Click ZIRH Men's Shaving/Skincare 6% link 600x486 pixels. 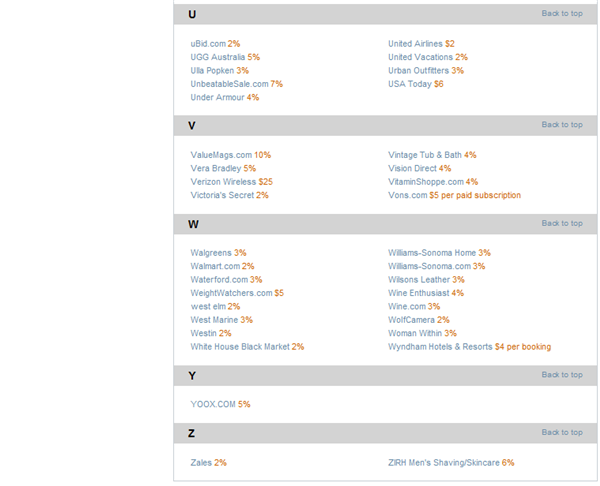[x=451, y=463]
